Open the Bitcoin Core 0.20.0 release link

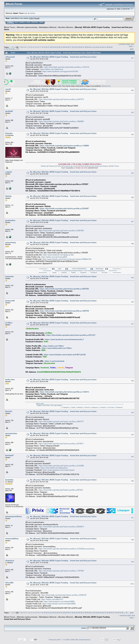31,18
